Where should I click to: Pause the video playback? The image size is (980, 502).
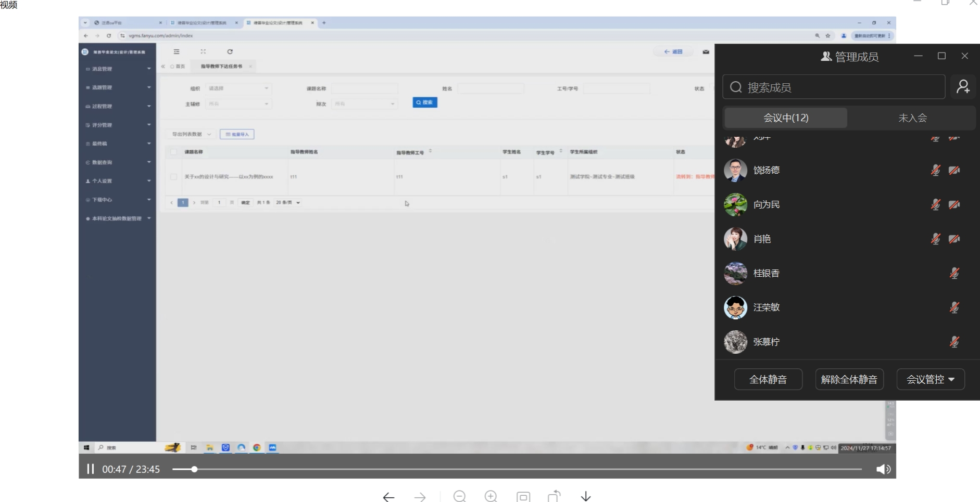90,469
